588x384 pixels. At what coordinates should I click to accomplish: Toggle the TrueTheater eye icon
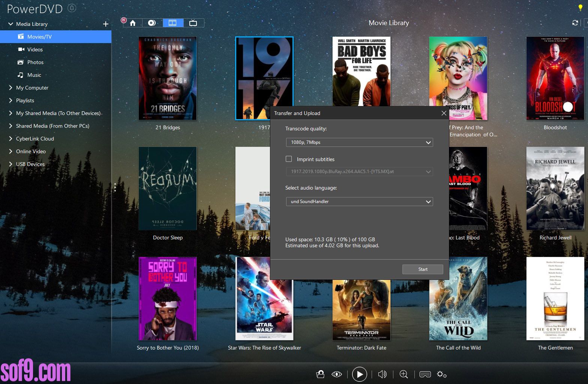point(337,374)
